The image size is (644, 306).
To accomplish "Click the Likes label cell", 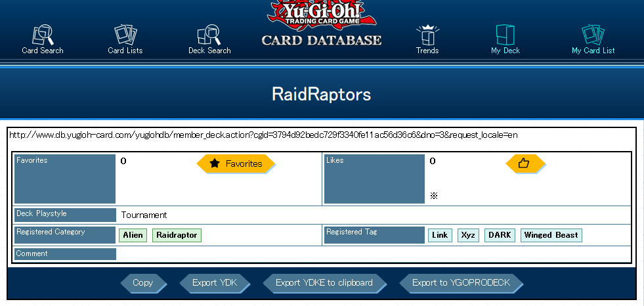I will click(374, 179).
